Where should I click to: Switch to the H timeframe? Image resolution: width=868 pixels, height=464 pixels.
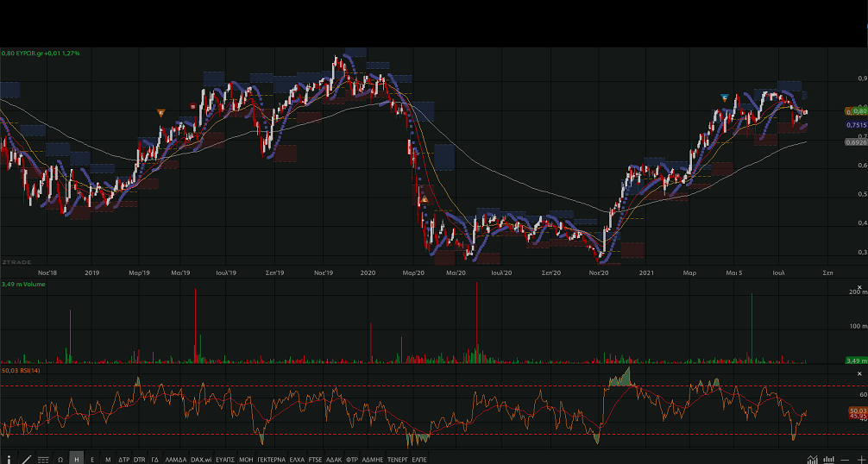(77, 459)
